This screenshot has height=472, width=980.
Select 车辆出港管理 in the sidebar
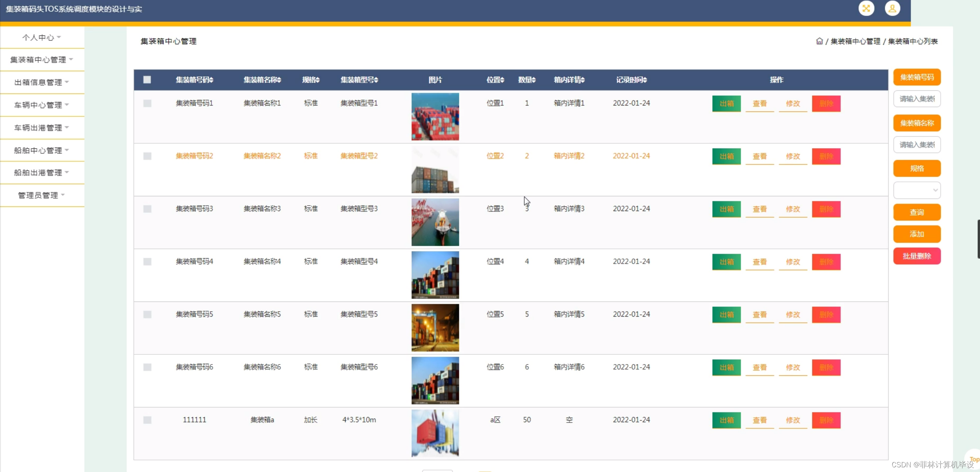click(x=41, y=127)
